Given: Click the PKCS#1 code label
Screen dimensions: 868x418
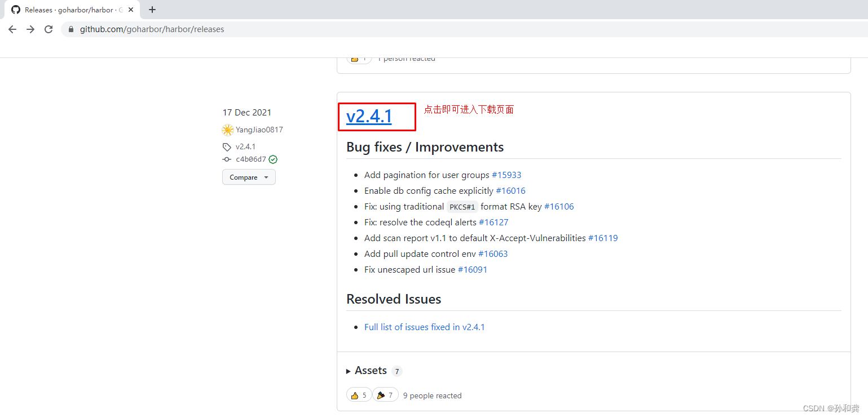Looking at the screenshot, I should tap(462, 207).
